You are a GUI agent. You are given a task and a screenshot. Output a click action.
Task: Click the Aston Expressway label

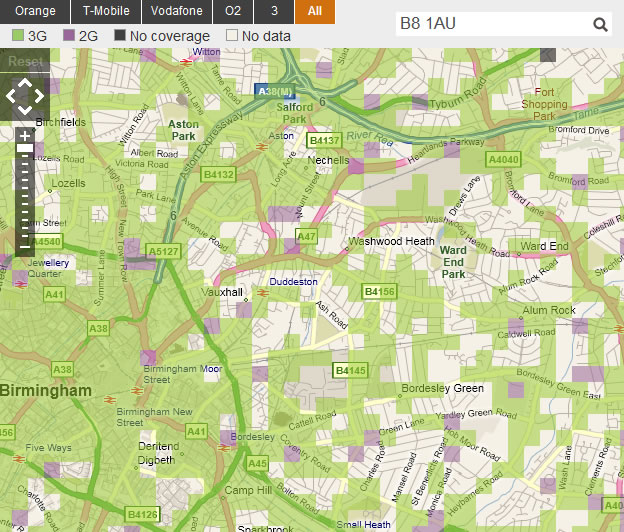point(210,146)
